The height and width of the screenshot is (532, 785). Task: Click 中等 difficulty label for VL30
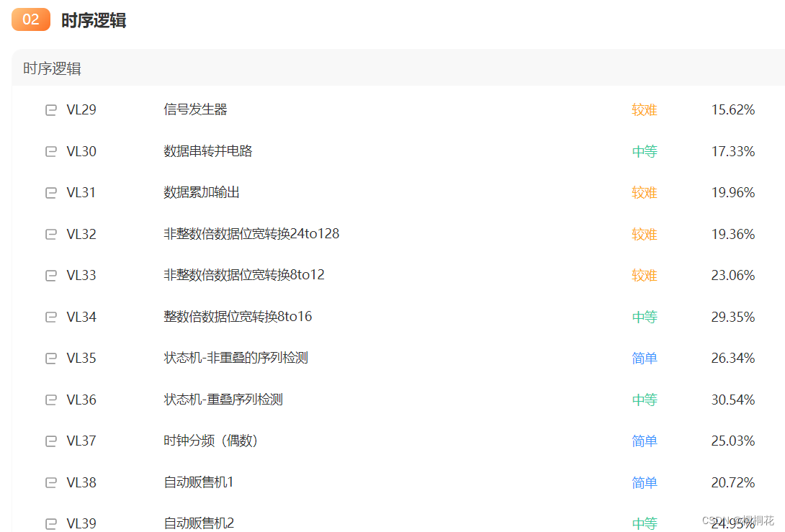[645, 151]
